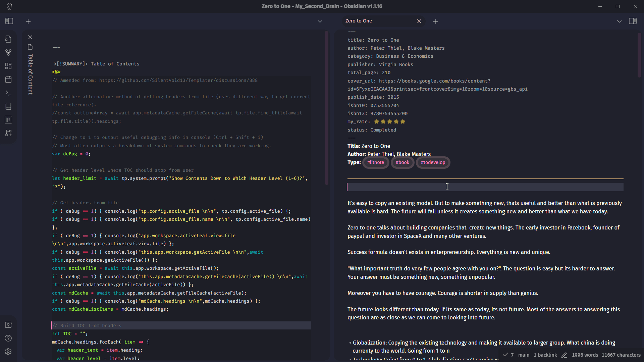The width and height of the screenshot is (644, 362).
Task: Maximize the Obsidian window
Action: 618,6
